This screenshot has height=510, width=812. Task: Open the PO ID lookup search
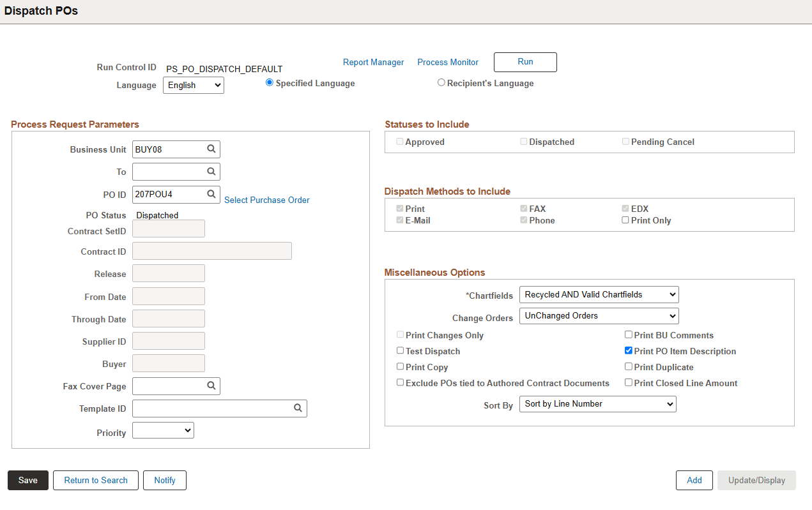(x=211, y=194)
